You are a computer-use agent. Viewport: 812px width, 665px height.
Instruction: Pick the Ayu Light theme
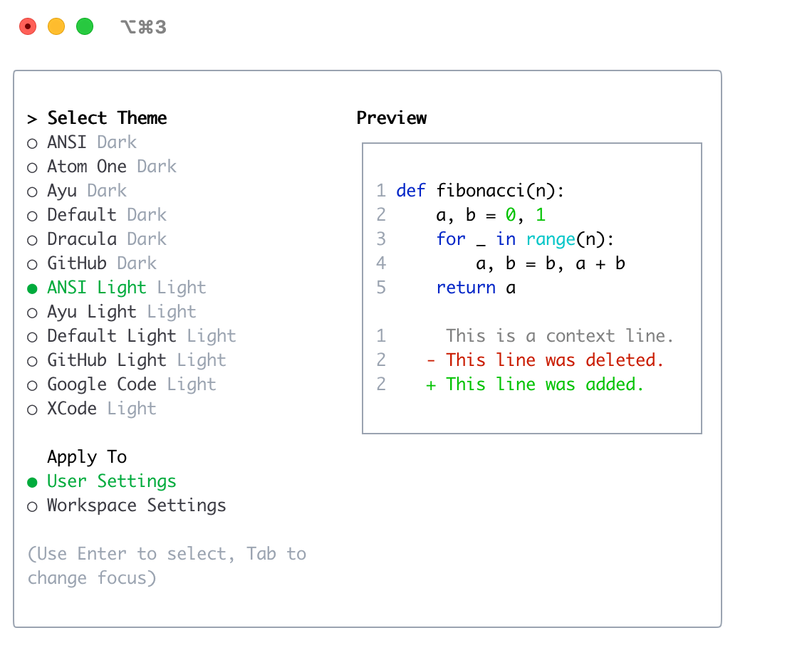(90, 311)
